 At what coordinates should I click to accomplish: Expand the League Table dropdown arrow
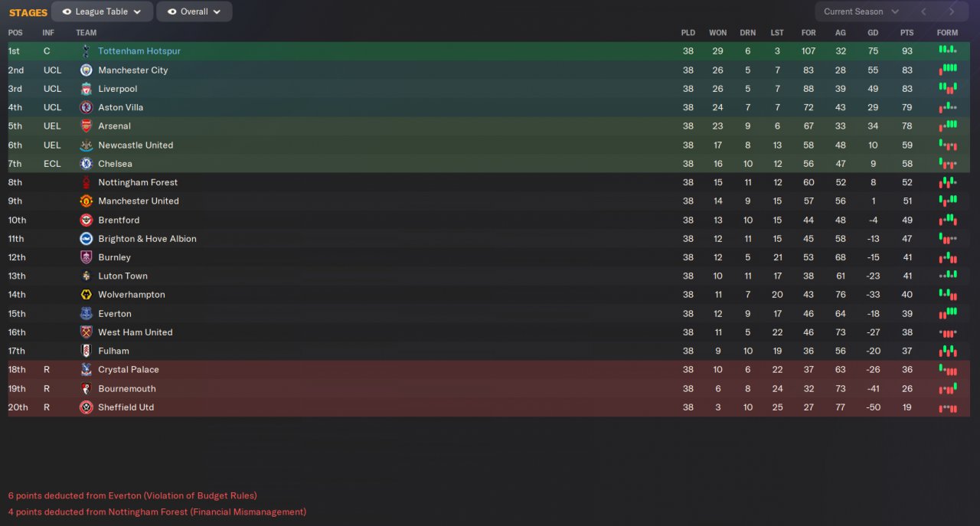[137, 12]
